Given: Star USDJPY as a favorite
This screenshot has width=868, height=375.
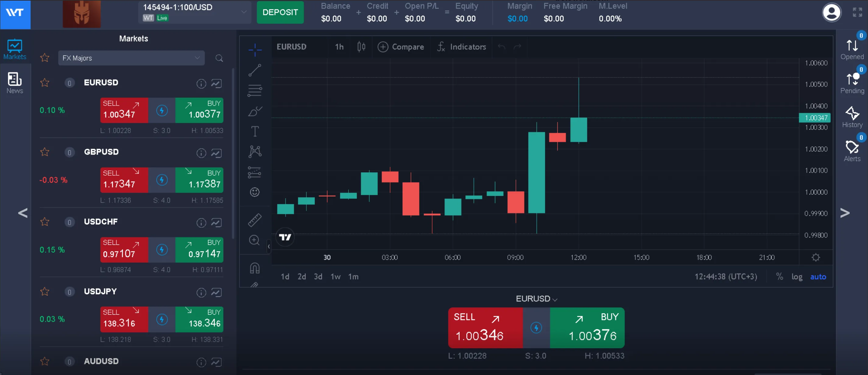Looking at the screenshot, I should coord(45,291).
